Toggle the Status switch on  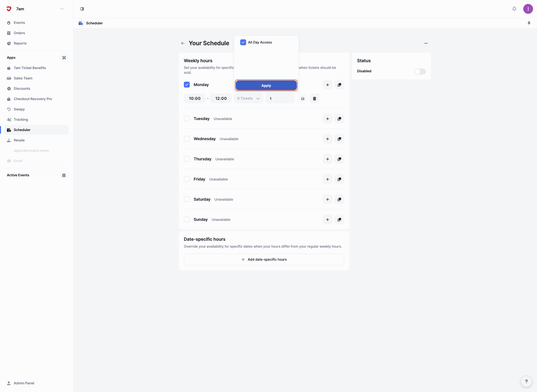(420, 71)
